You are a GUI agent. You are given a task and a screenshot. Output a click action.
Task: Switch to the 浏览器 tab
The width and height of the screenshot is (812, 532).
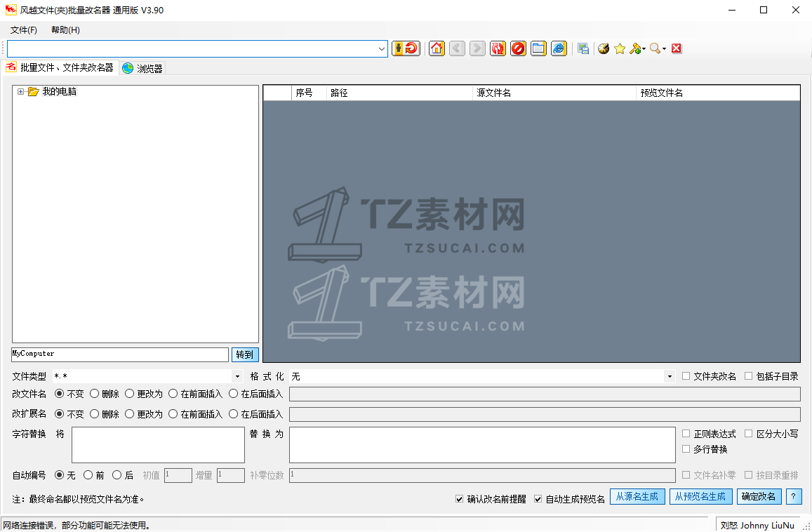pyautogui.click(x=143, y=68)
